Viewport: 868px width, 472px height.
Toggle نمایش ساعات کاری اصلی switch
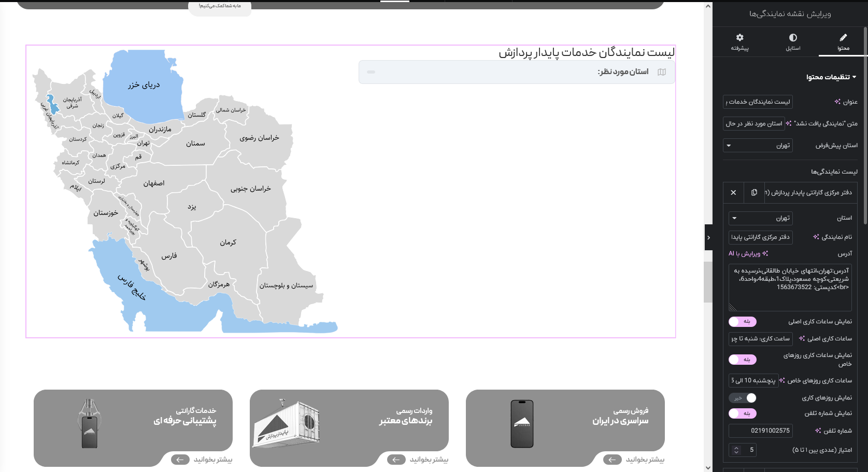pyautogui.click(x=743, y=322)
